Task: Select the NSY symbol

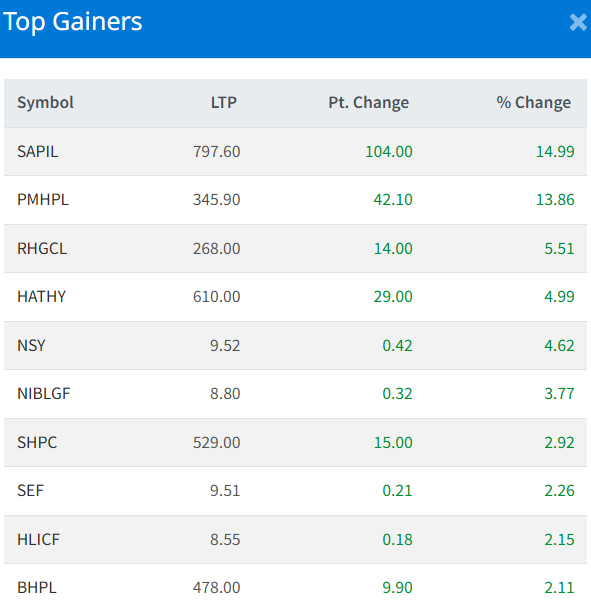Action: [x=31, y=346]
